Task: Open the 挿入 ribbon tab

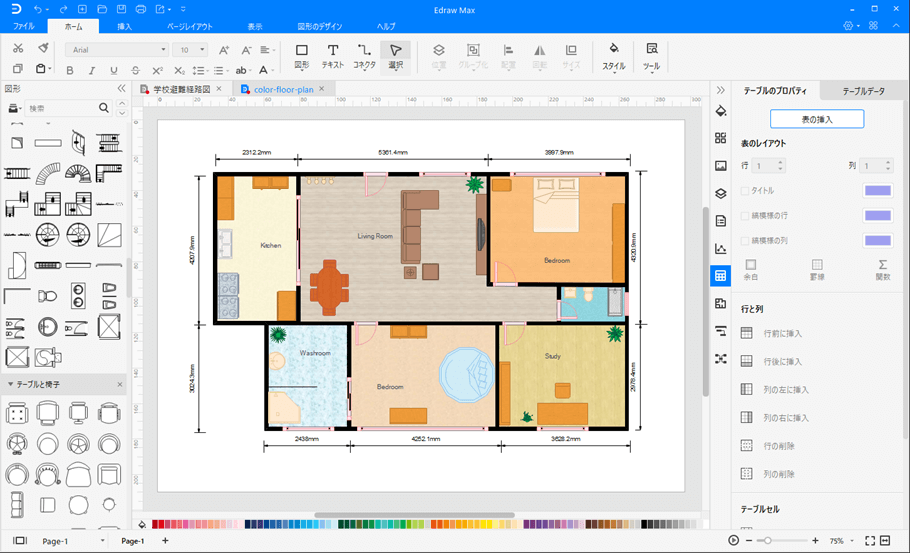Action: click(x=124, y=26)
